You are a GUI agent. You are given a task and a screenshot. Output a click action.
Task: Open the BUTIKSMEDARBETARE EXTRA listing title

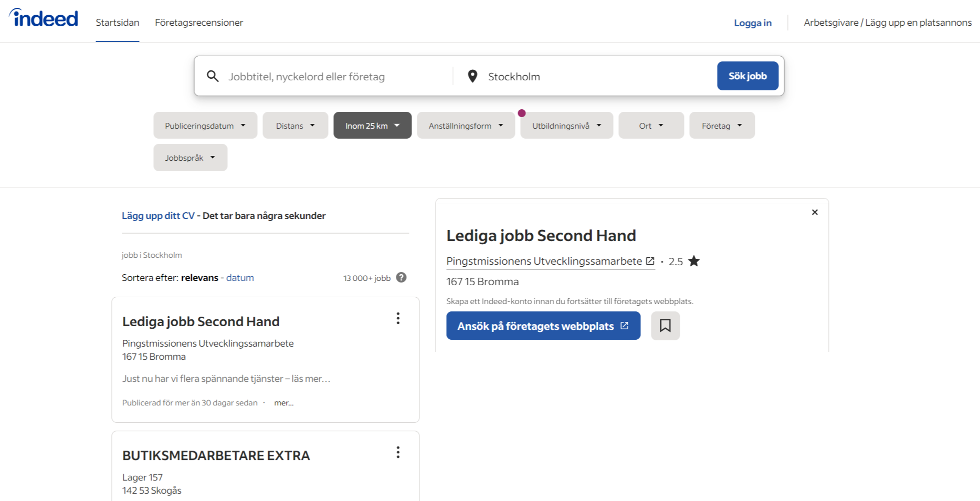tap(216, 455)
